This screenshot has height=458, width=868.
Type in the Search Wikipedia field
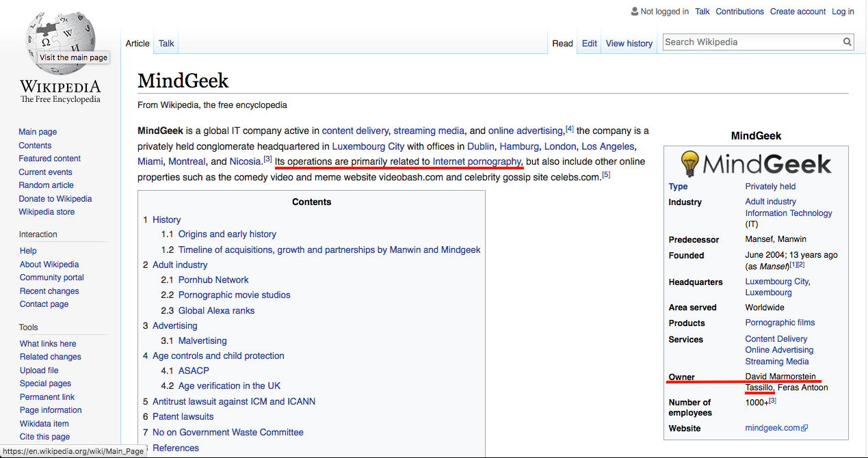pos(751,42)
